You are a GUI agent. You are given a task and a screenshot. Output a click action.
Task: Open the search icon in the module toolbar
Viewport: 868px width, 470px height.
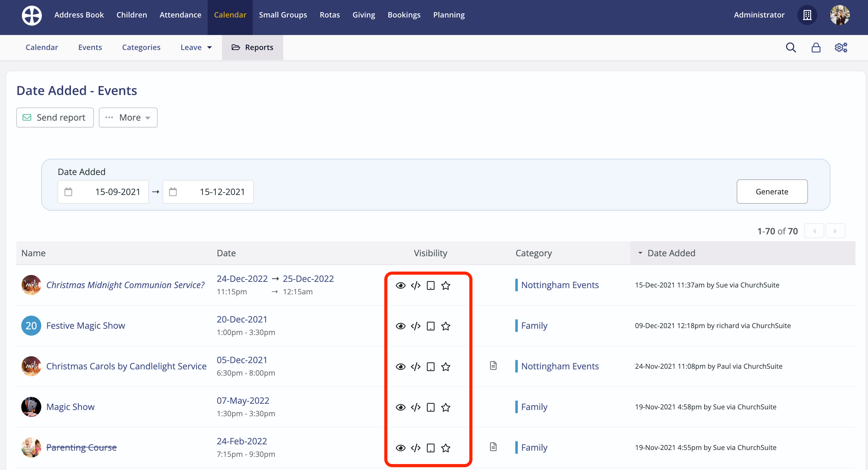pos(791,47)
